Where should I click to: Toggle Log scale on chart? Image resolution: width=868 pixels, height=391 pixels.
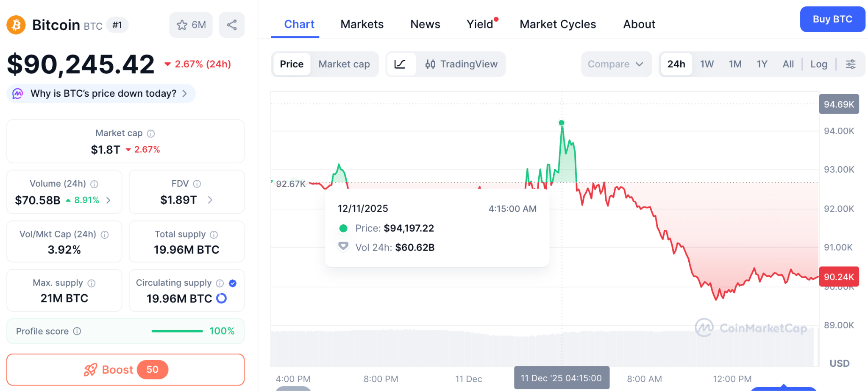(819, 64)
